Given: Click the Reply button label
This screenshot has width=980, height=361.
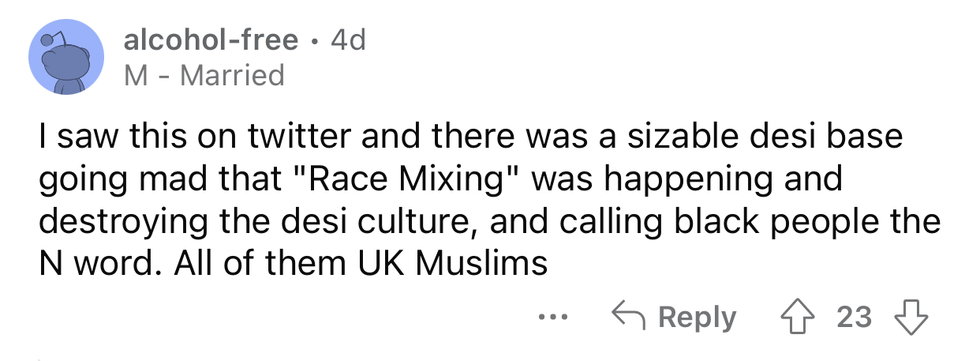Looking at the screenshot, I should click(697, 318).
